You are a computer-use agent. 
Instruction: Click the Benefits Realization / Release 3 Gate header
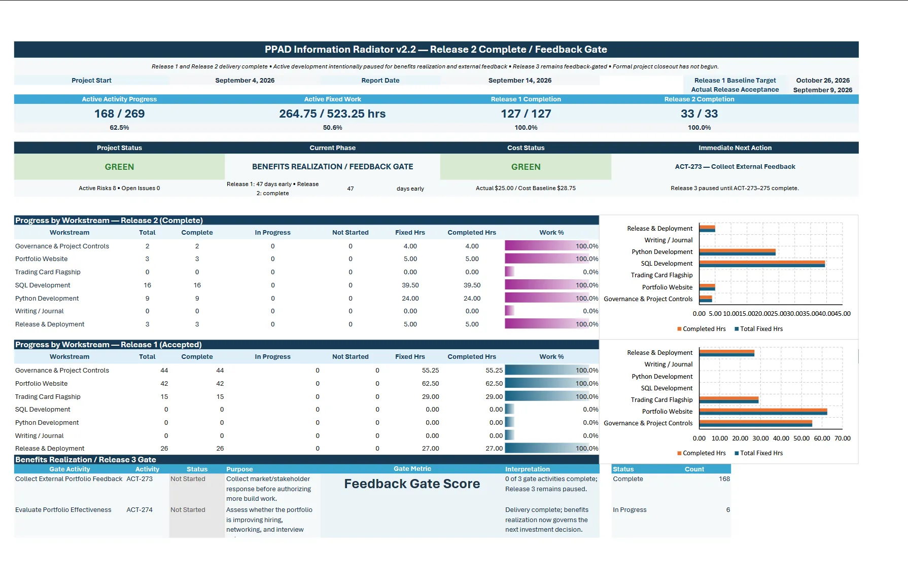(306, 460)
